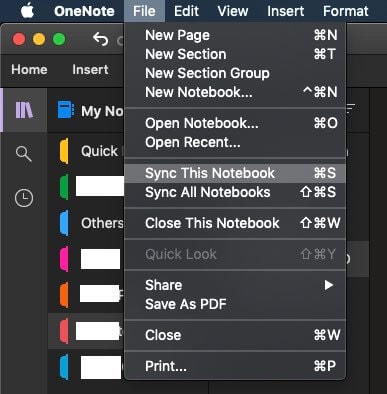Click the yellow minimize button
387x394 pixels.
click(x=39, y=39)
